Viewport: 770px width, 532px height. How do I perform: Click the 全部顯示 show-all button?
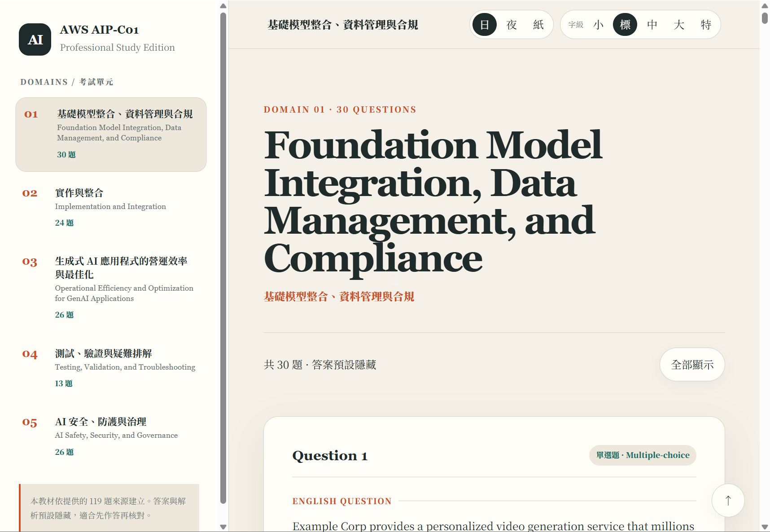[692, 365]
